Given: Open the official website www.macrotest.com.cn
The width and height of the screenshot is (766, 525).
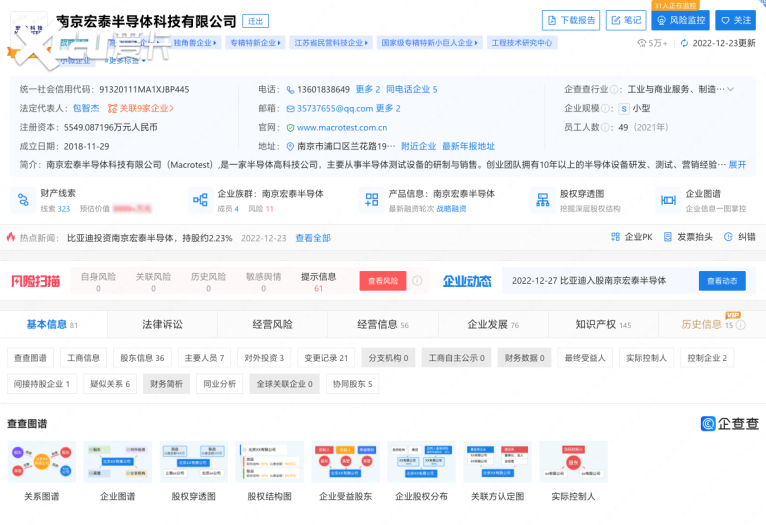Looking at the screenshot, I should point(342,127).
